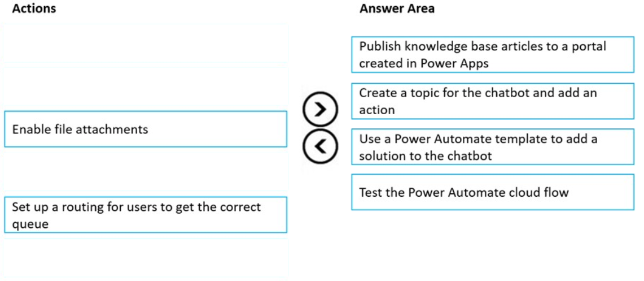Image resolution: width=644 pixels, height=281 pixels.
Task: Click the Answer Area heading
Action: coord(397,8)
